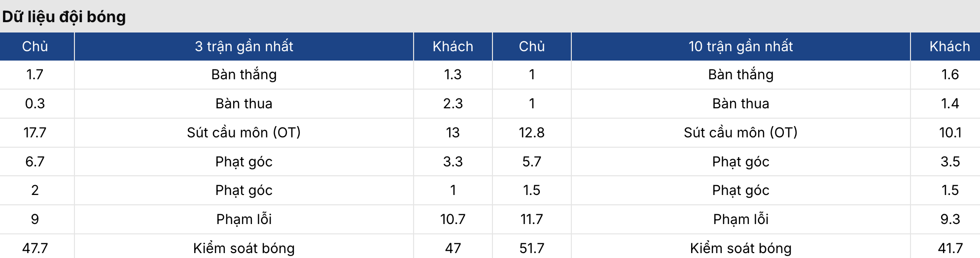Click the home possession value 47.7
This screenshot has width=980, height=258.
tap(35, 248)
